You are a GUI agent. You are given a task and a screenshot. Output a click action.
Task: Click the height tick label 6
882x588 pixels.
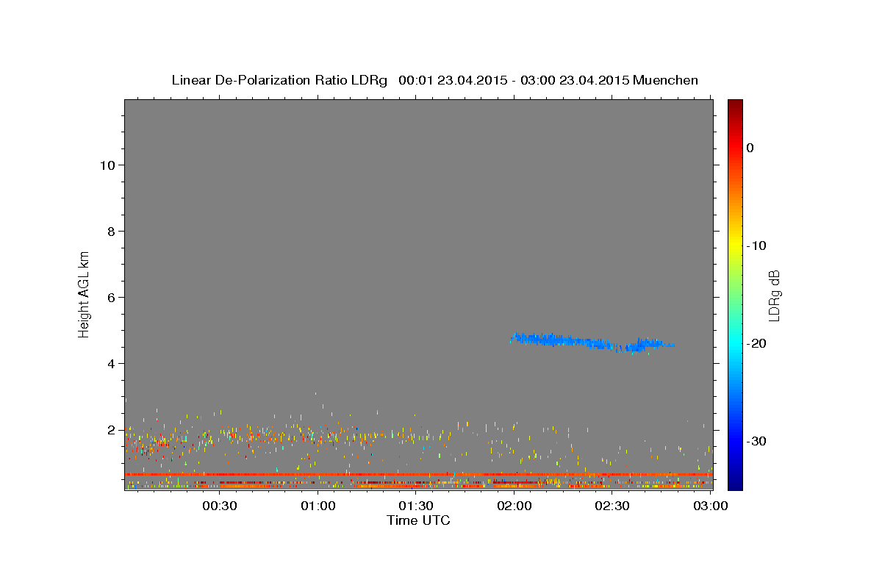[x=110, y=298]
